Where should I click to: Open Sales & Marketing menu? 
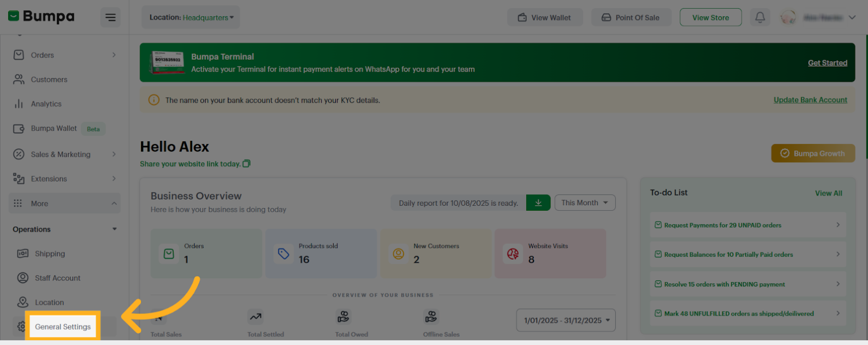[65, 154]
